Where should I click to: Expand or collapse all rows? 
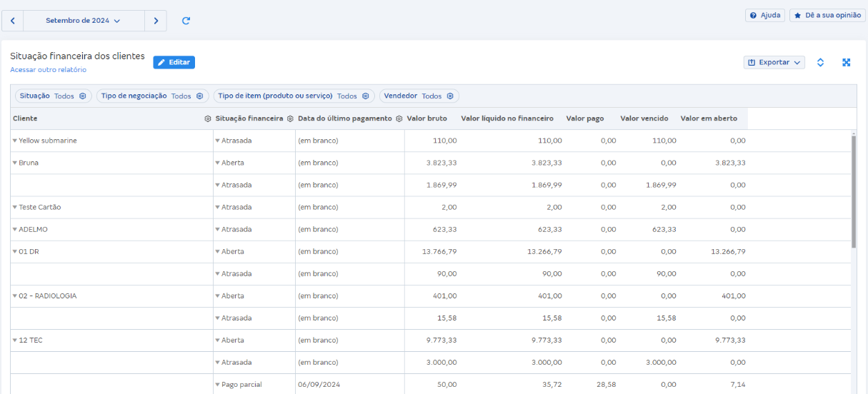820,63
